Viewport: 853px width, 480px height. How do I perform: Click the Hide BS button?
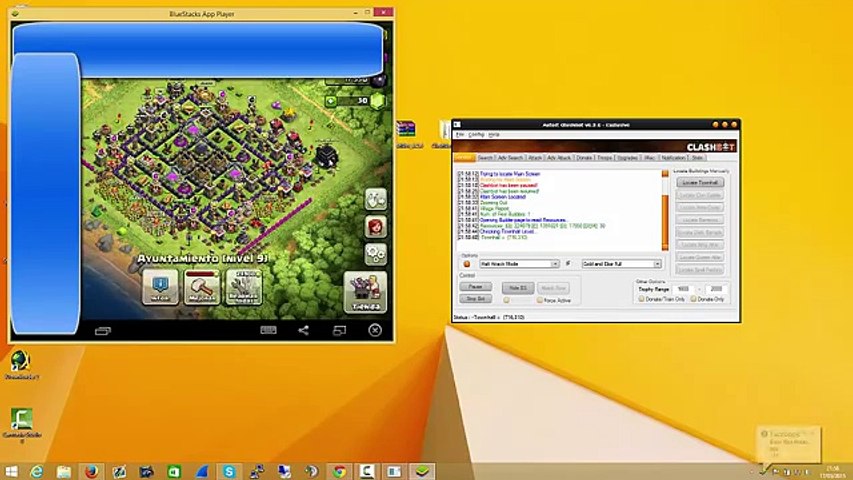coord(517,288)
